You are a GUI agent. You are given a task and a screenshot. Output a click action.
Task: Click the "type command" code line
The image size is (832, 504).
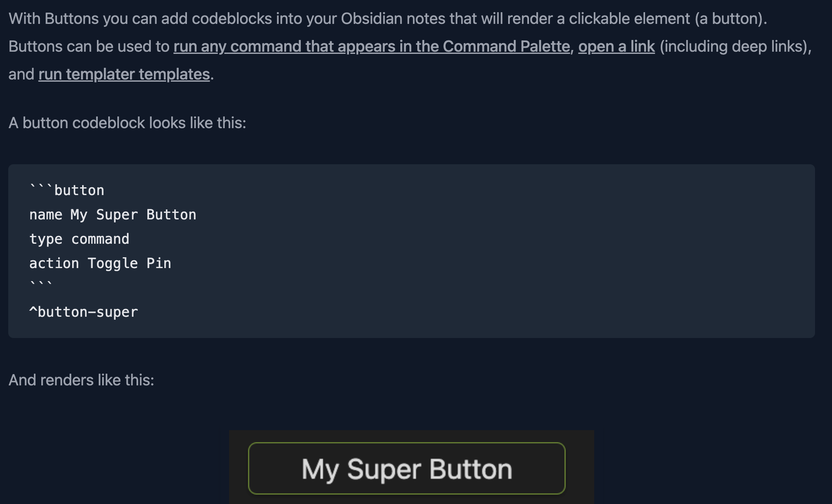[x=79, y=239]
